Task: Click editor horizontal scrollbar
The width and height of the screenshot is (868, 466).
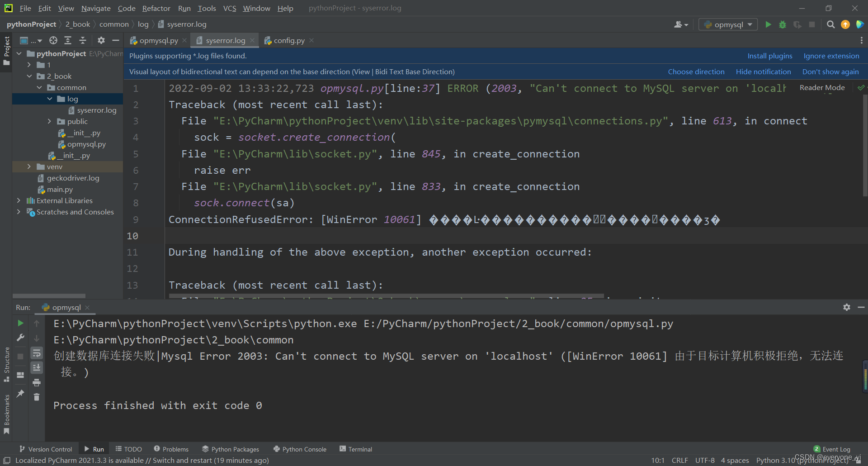Action: [387, 296]
